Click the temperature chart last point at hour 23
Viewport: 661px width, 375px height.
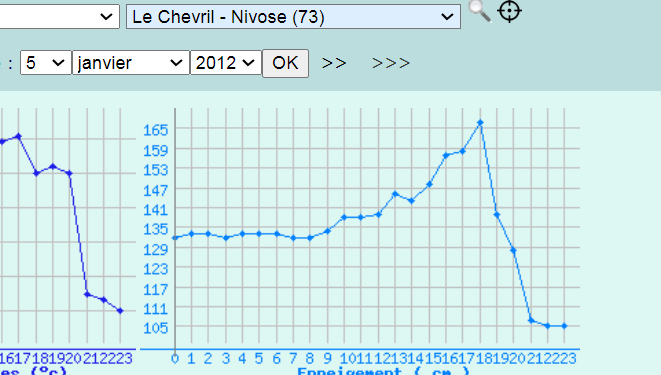point(120,311)
